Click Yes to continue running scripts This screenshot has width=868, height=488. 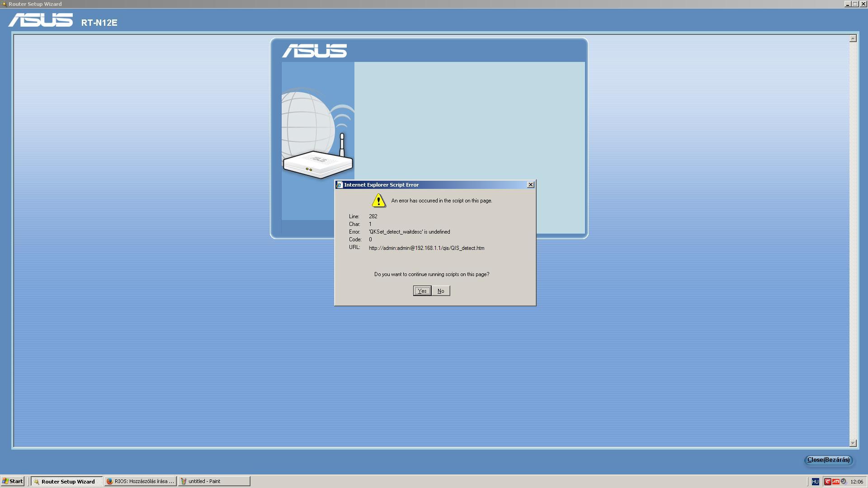click(x=422, y=291)
